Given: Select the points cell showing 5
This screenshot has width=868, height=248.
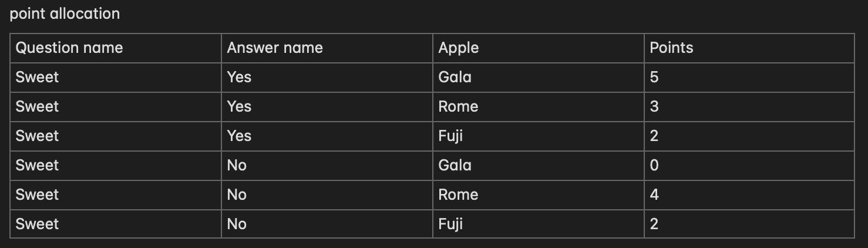Looking at the screenshot, I should [654, 77].
